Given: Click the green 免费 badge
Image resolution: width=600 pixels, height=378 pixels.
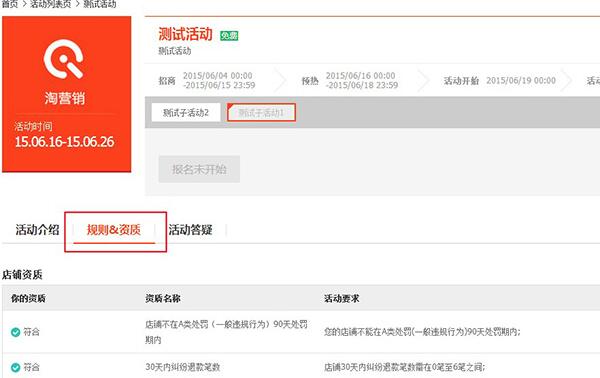Looking at the screenshot, I should 229,36.
